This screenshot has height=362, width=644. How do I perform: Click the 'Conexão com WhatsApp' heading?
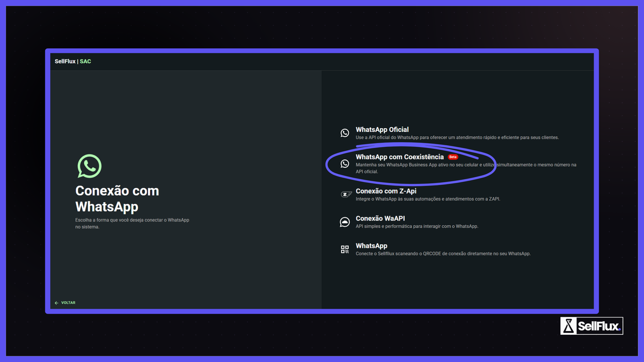(x=117, y=199)
